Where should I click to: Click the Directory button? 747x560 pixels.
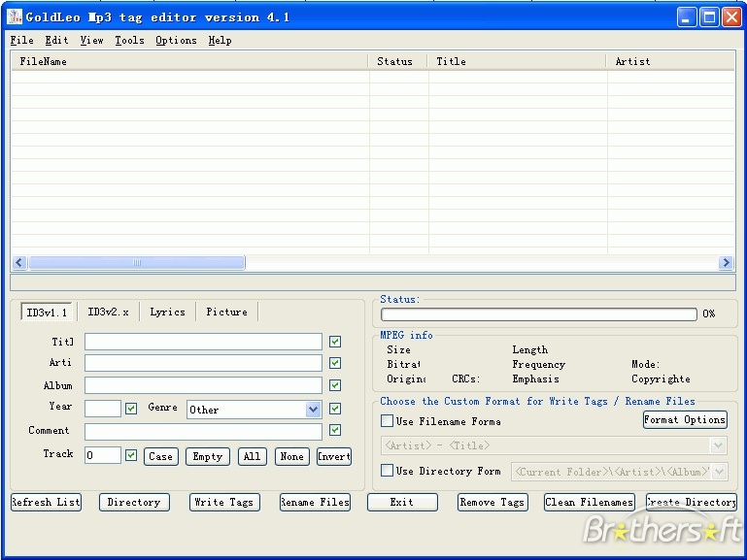[x=134, y=502]
